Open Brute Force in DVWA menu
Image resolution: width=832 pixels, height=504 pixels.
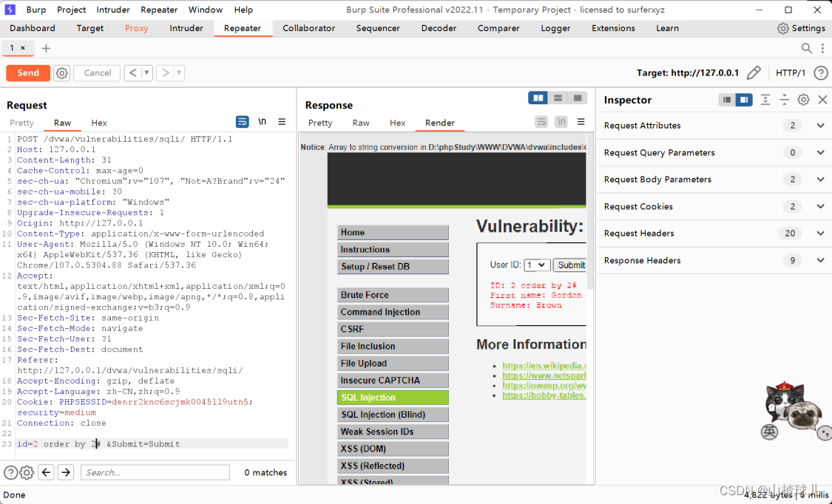(393, 295)
